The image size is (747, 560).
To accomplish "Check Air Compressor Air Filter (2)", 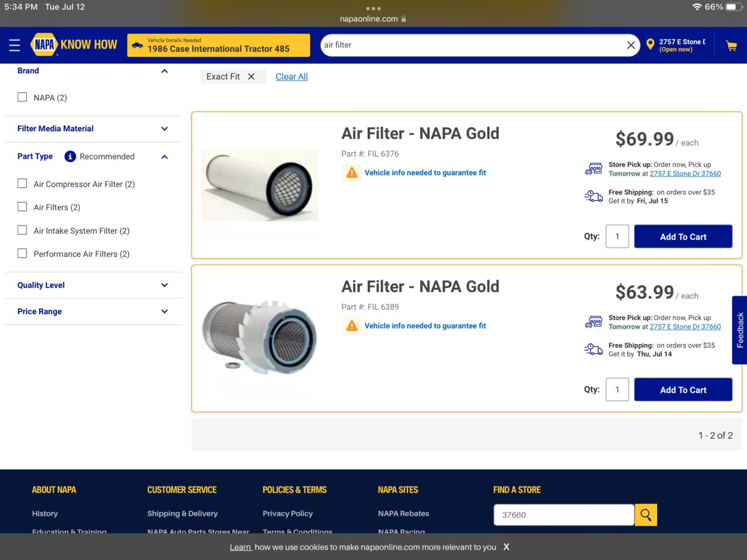I will [22, 184].
